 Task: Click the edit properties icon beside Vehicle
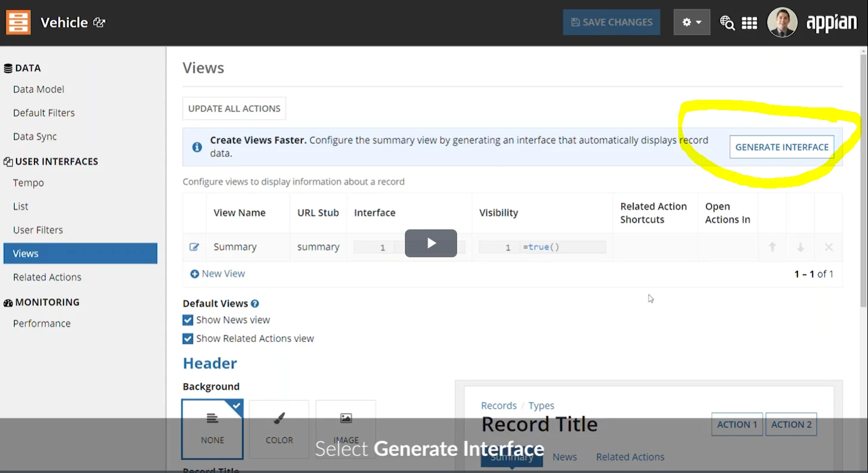(99, 23)
